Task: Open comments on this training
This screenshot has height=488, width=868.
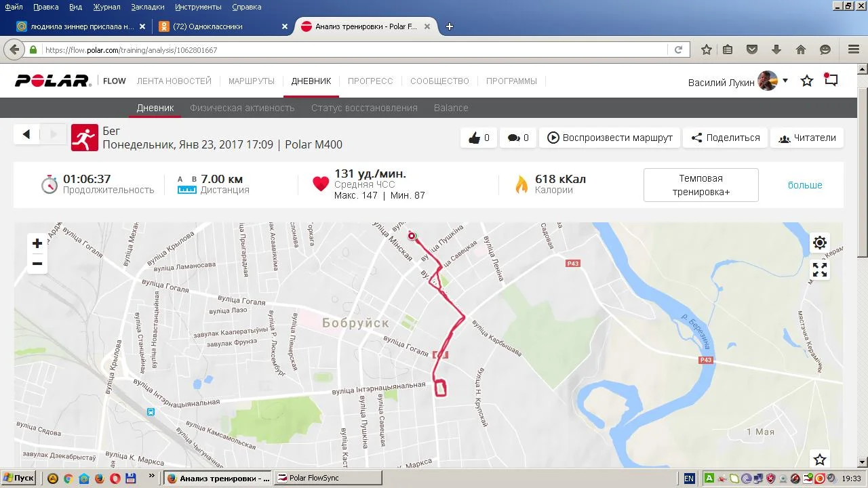Action: coord(518,138)
